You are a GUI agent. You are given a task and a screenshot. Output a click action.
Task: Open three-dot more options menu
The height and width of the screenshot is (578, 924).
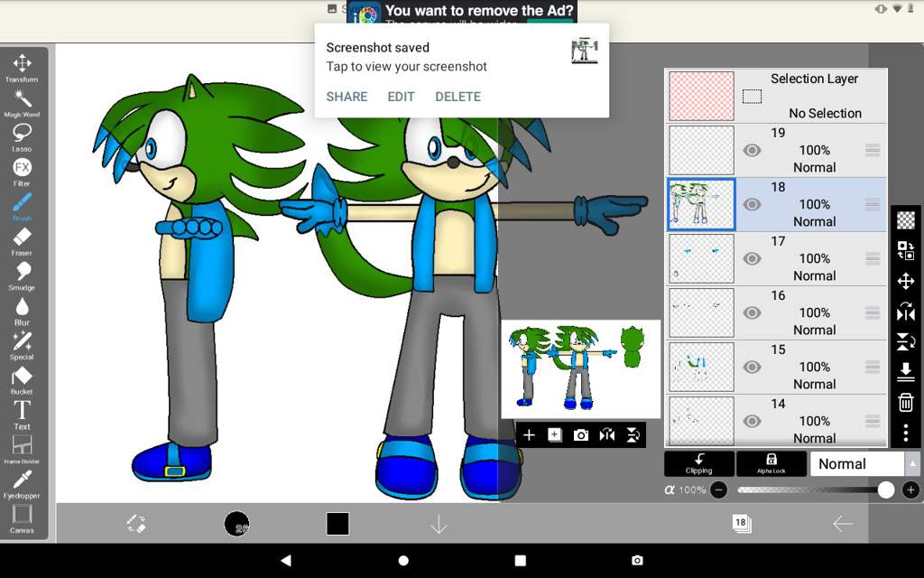[906, 433]
